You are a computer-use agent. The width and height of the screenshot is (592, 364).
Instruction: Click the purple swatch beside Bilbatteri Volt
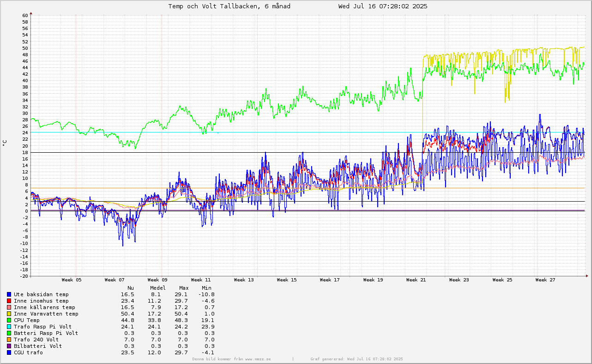click(x=9, y=346)
